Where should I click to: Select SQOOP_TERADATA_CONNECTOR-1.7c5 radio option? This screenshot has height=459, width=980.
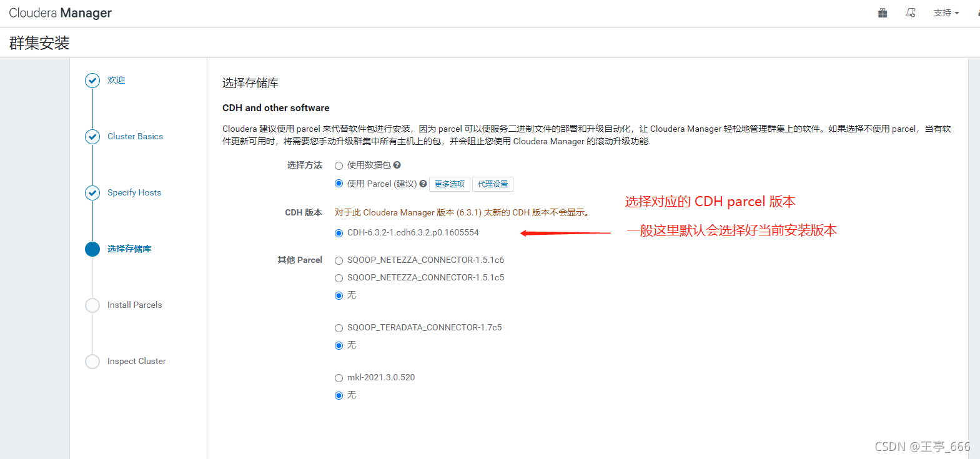339,328
